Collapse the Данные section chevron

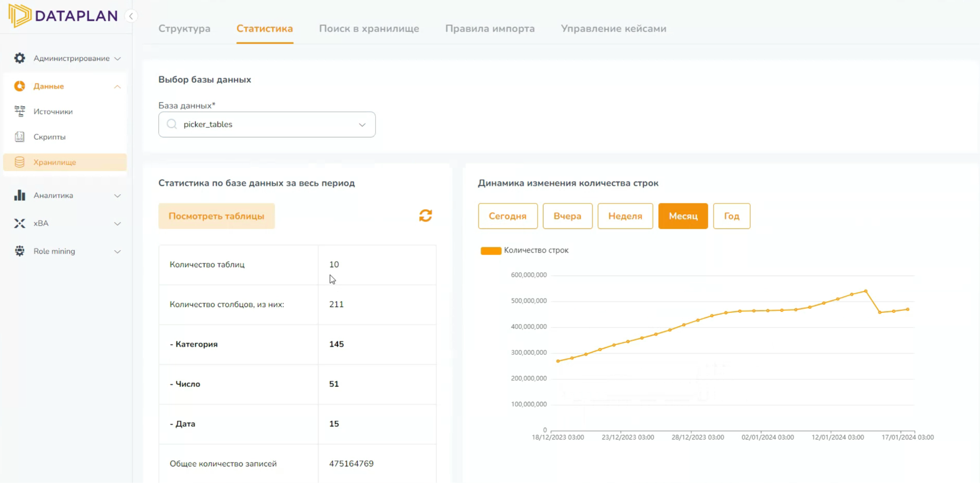click(x=117, y=87)
